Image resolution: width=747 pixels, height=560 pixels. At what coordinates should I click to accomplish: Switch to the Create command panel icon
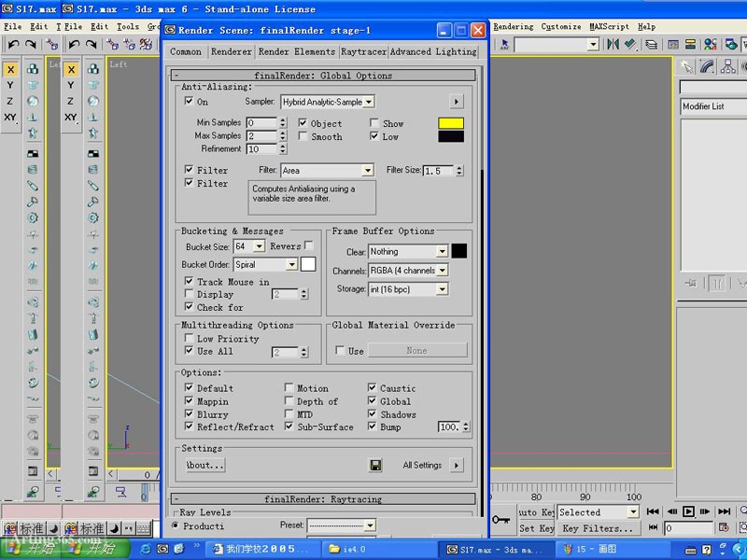(x=686, y=67)
